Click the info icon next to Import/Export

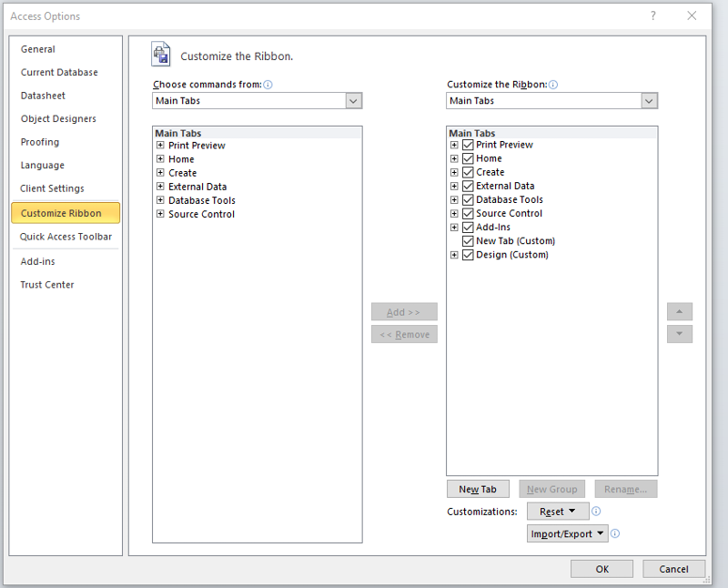coord(615,533)
